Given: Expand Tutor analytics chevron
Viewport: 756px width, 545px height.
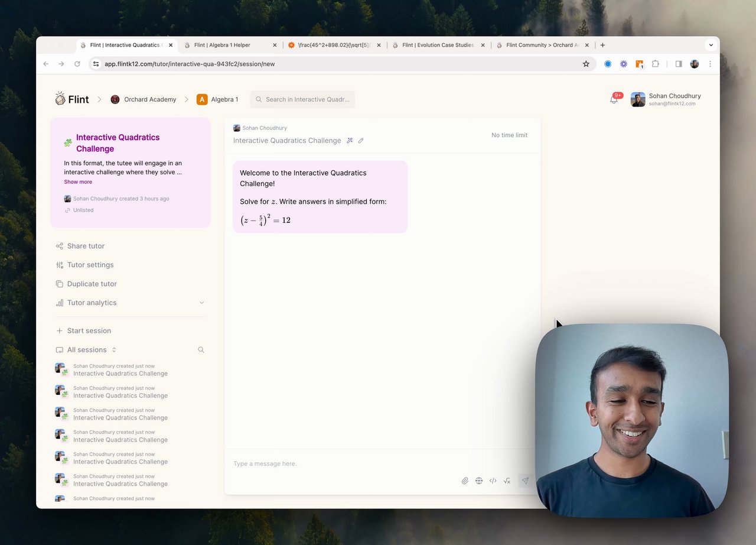Looking at the screenshot, I should tap(201, 303).
